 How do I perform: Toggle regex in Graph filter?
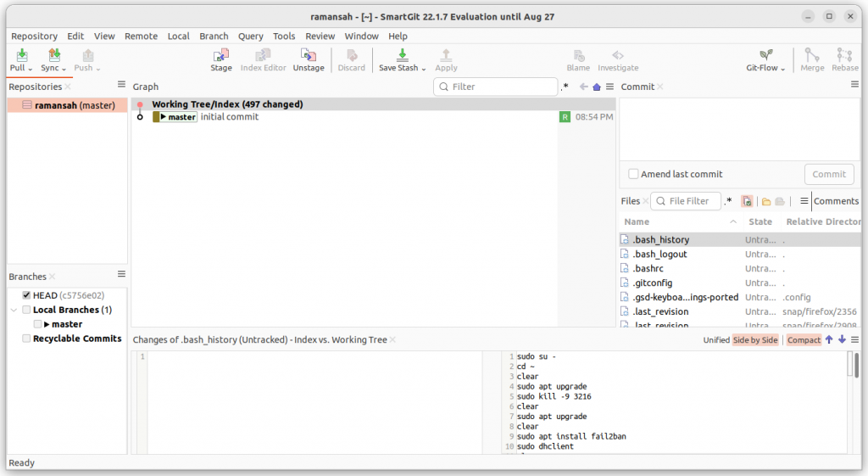(565, 87)
